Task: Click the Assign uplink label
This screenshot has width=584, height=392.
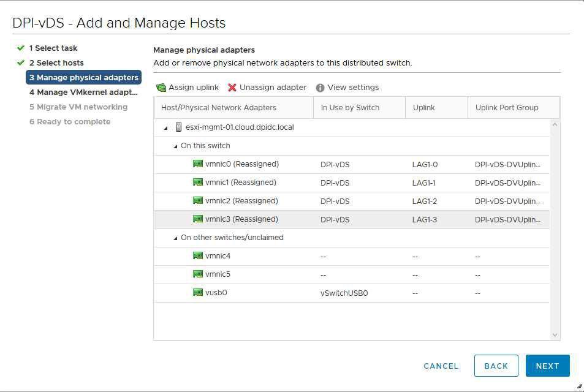Action: coord(194,87)
